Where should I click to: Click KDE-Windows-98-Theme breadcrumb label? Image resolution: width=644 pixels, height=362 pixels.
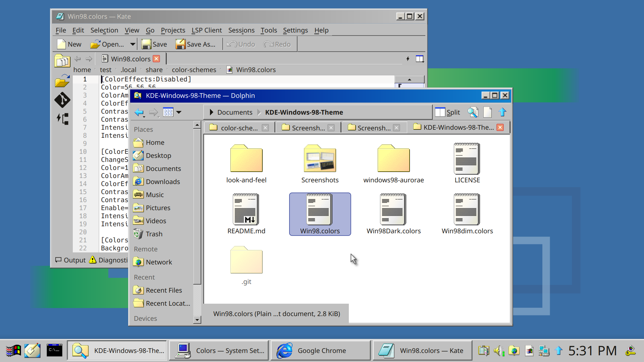pos(304,112)
